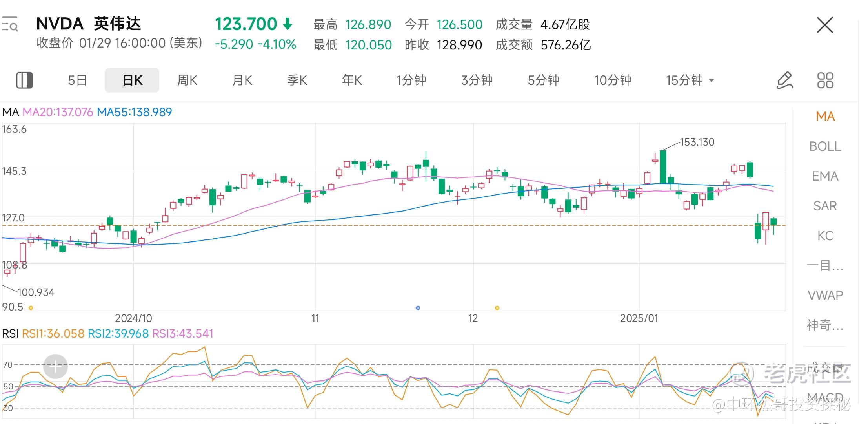The image size is (868, 424).
Task: Select the 3分钟 interval
Action: point(477,80)
